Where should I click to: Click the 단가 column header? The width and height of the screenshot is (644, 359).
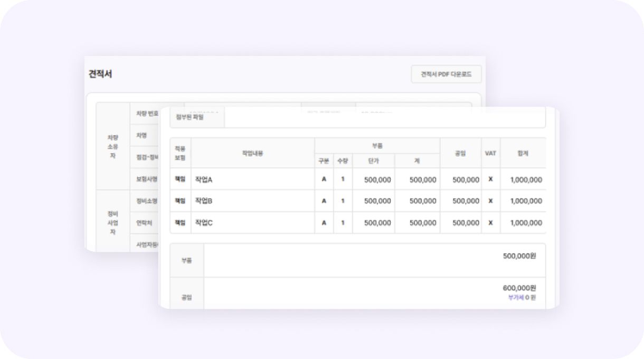tap(373, 161)
